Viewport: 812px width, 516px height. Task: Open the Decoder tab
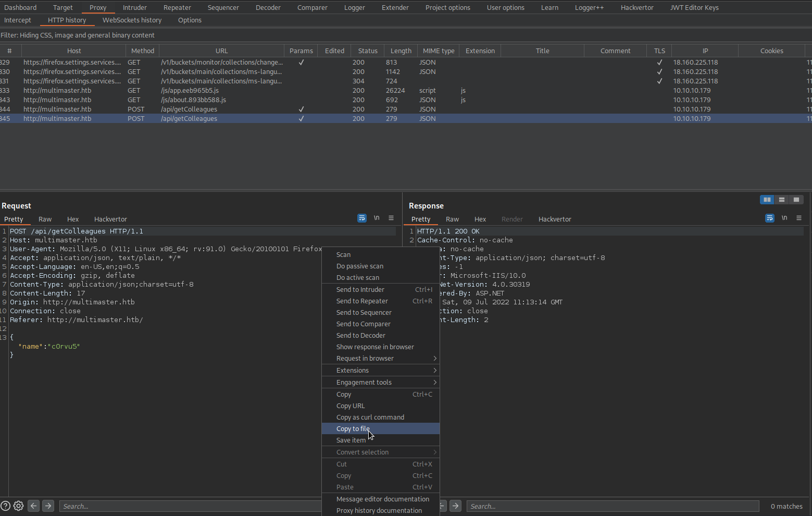[268, 7]
